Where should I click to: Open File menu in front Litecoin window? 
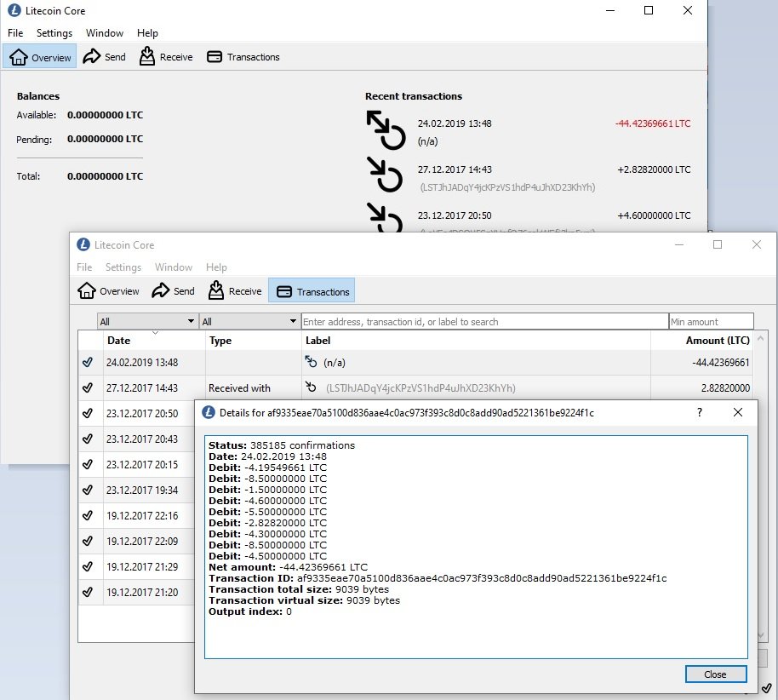tap(84, 267)
